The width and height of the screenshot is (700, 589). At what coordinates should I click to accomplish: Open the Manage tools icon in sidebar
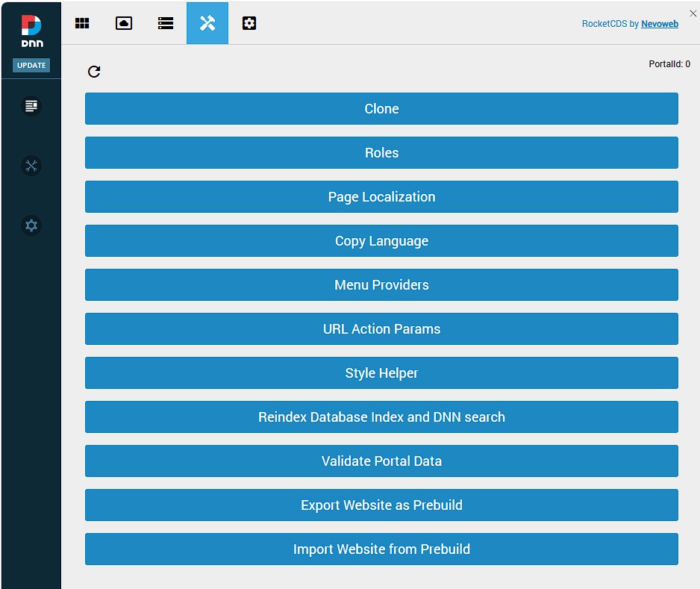[31, 166]
